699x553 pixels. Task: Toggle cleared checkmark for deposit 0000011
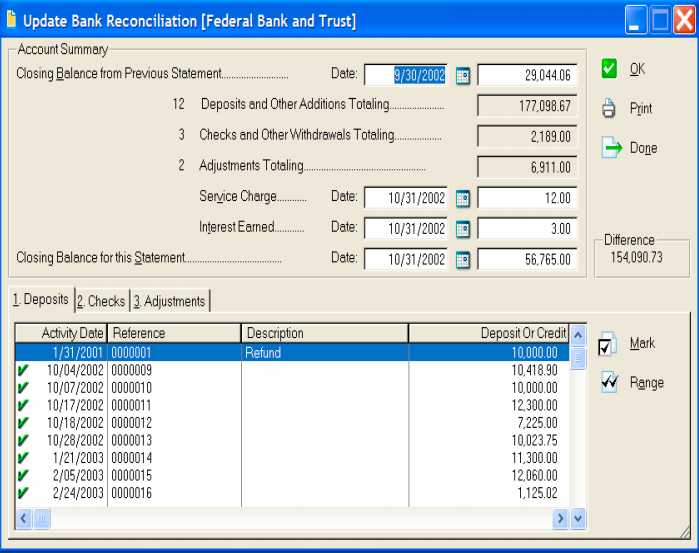point(23,405)
